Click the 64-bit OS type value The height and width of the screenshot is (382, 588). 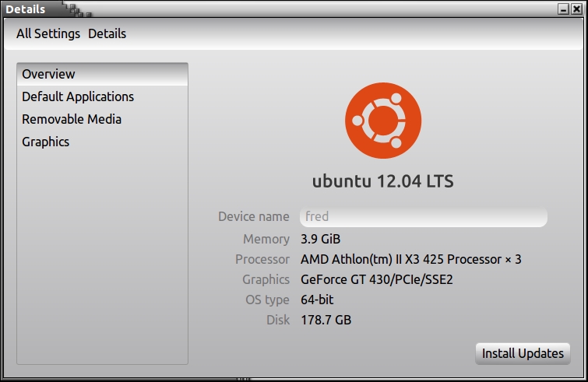(317, 300)
